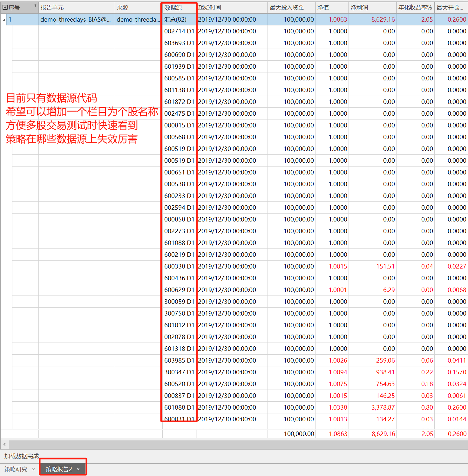Screen dimensions: 468x476
Task: Click net profit value 6.29
Action: [389, 290]
